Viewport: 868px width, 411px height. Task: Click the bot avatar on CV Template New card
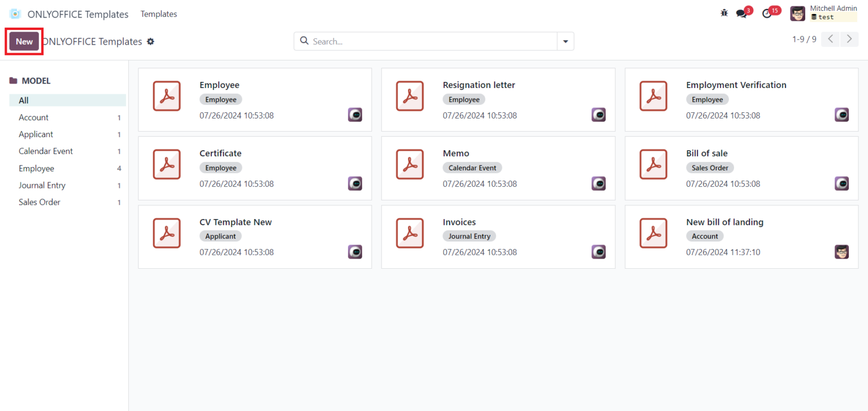(355, 252)
